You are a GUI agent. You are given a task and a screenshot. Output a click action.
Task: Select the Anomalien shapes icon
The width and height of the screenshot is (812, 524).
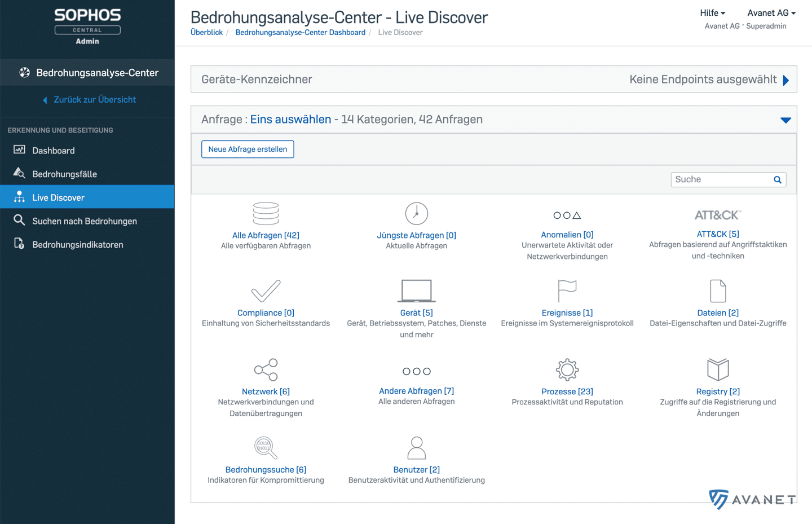tap(567, 215)
